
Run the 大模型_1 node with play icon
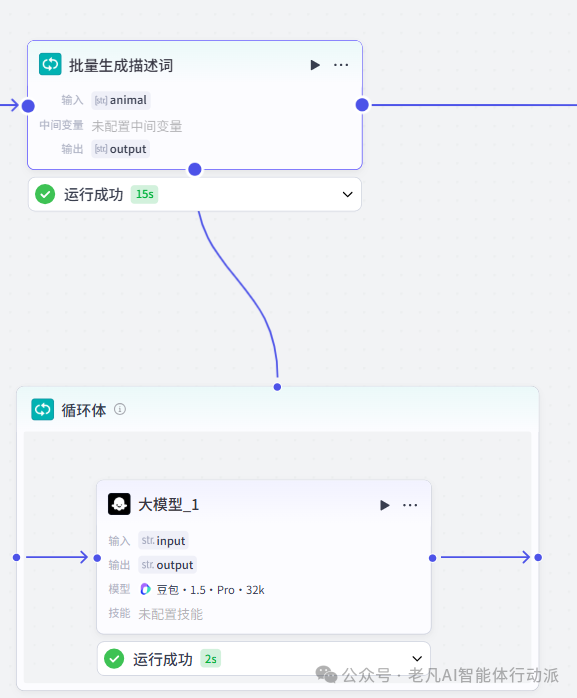[x=385, y=505]
